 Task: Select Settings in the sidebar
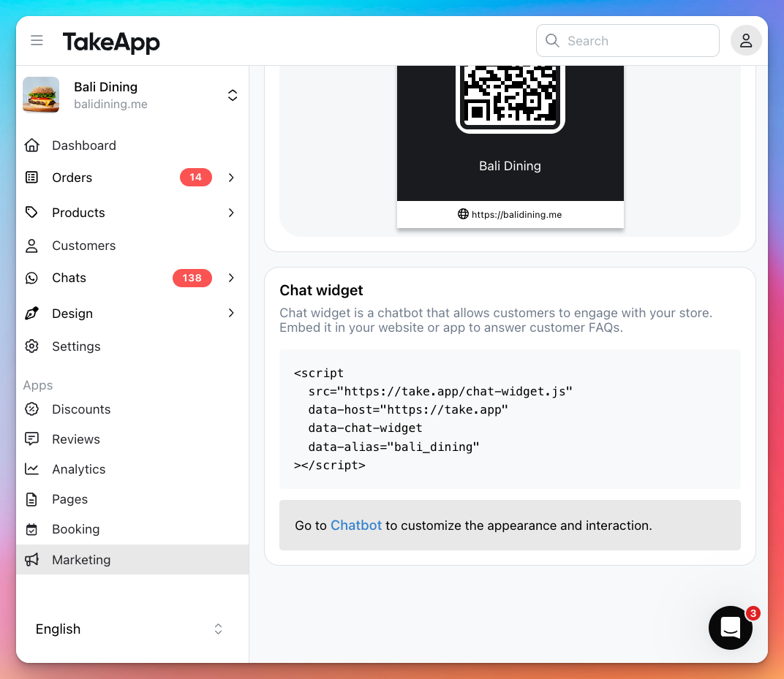click(x=132, y=346)
